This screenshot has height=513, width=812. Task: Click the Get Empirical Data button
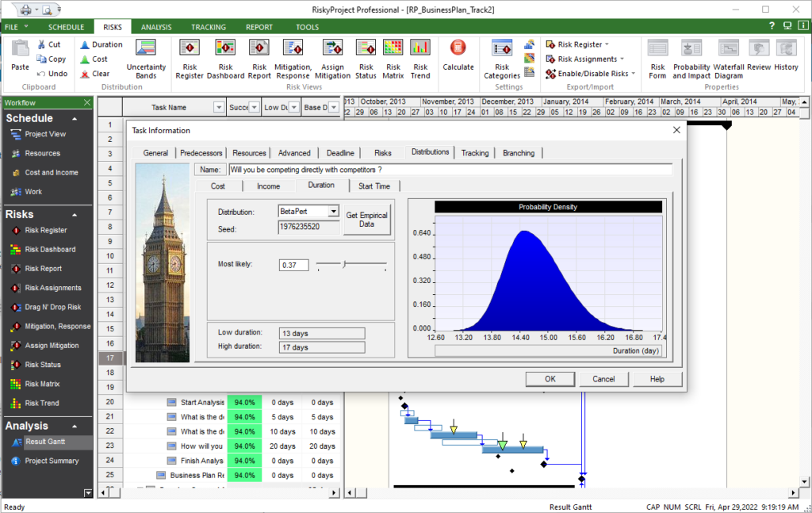pyautogui.click(x=366, y=219)
